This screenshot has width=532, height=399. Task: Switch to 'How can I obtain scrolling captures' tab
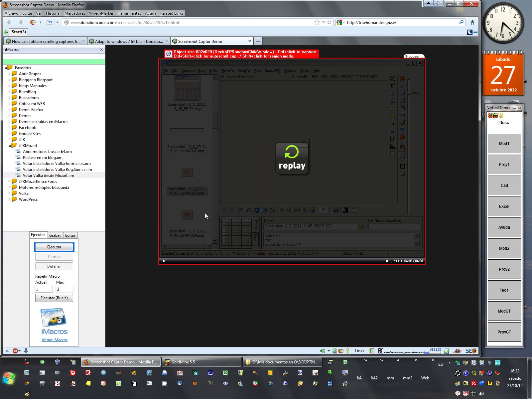point(46,41)
